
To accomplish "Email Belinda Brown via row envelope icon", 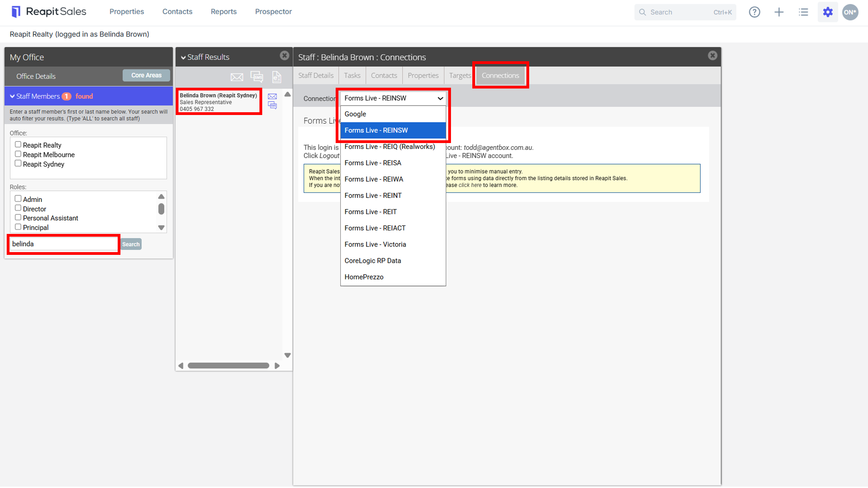I will tap(272, 96).
